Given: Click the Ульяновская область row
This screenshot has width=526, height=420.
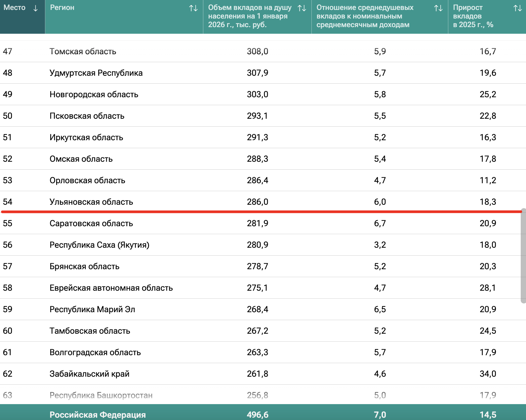Looking at the screenshot, I should (x=91, y=202).
